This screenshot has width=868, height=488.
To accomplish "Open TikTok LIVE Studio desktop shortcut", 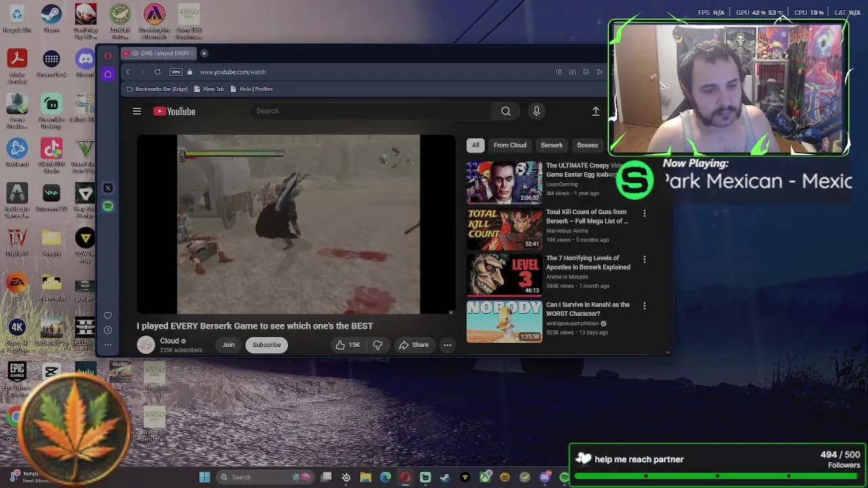I will pyautogui.click(x=51, y=155).
